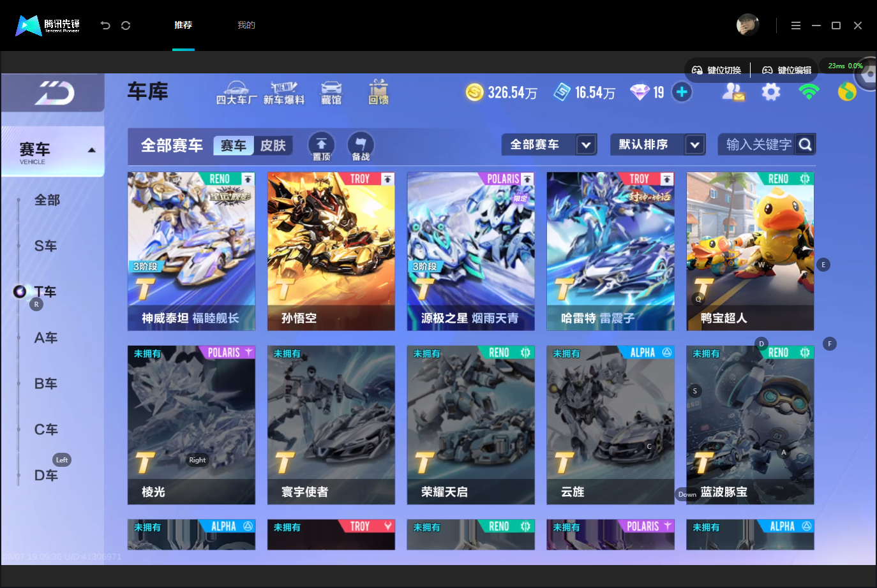877x588 pixels.
Task: Open the game settings gear
Action: pos(771,92)
